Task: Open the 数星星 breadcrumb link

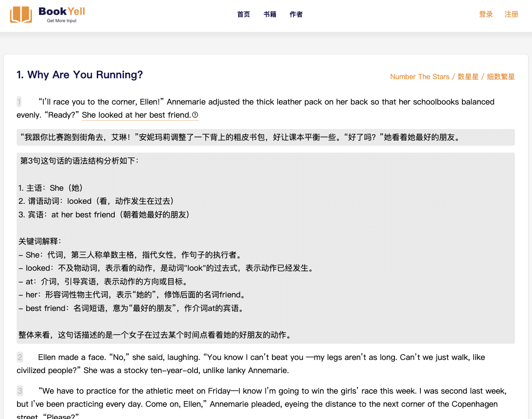Action: 468,77
